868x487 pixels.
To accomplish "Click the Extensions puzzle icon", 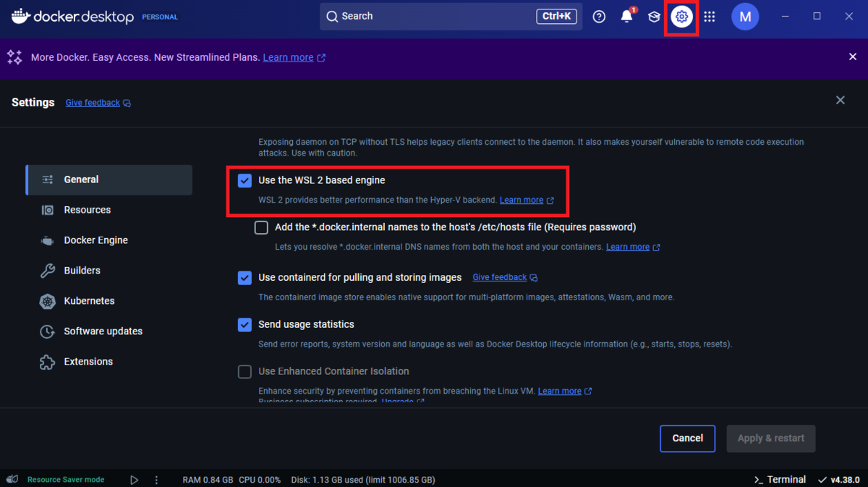I will point(48,362).
